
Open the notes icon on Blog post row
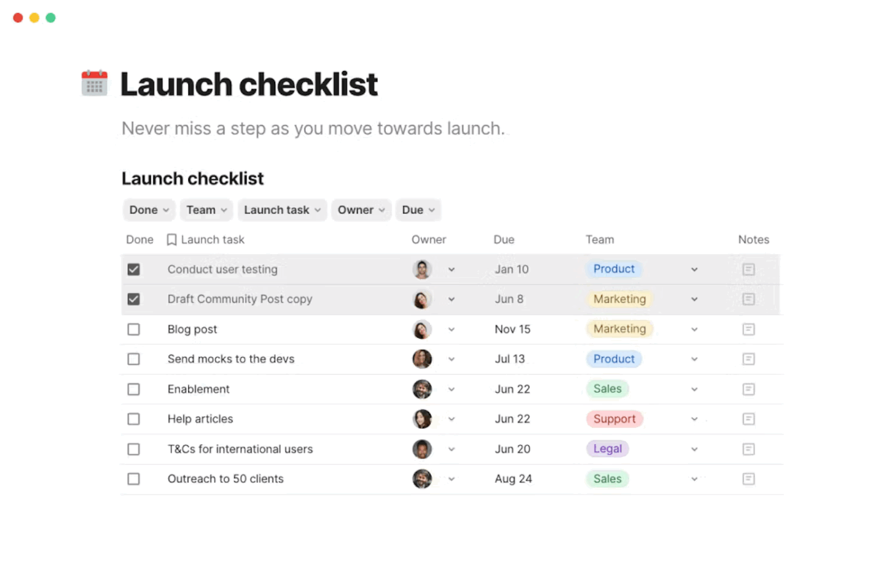pos(748,329)
